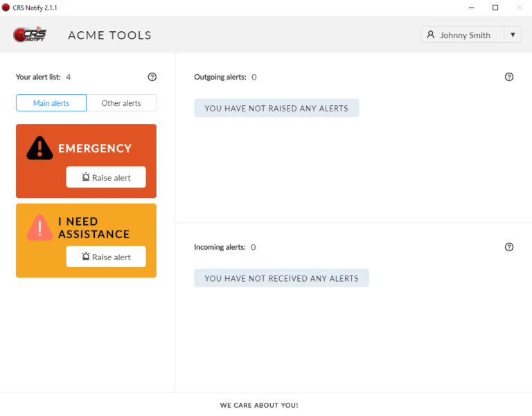The height and width of the screenshot is (416, 532).
Task: Raise the Emergency alert
Action: pyautogui.click(x=106, y=177)
